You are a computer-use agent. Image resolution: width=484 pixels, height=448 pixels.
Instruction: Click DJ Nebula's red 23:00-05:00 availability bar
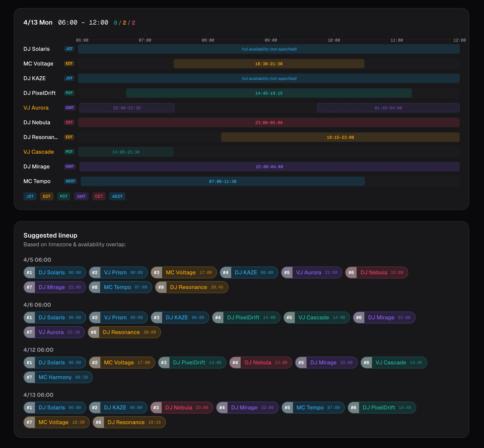click(268, 122)
